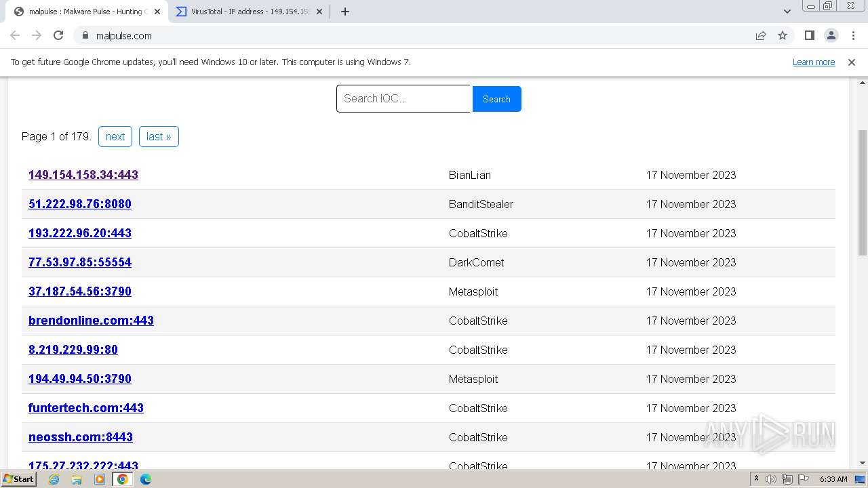Expand the tab search dropdown arrow
Viewport: 868px width, 488px height.
[x=787, y=12]
